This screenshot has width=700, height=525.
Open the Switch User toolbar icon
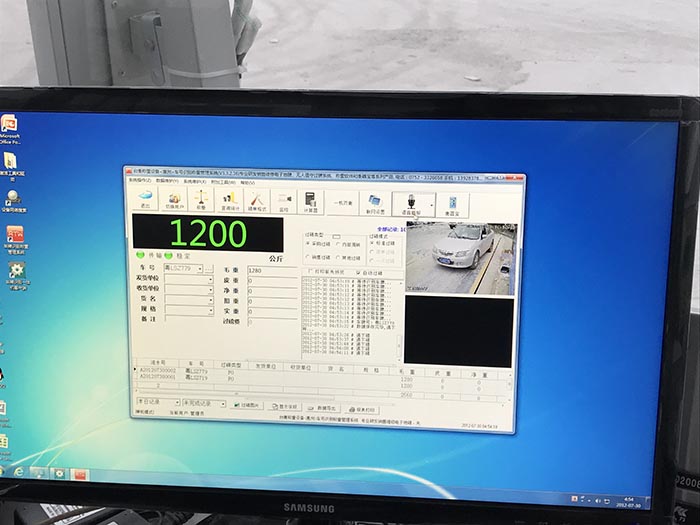coord(174,199)
